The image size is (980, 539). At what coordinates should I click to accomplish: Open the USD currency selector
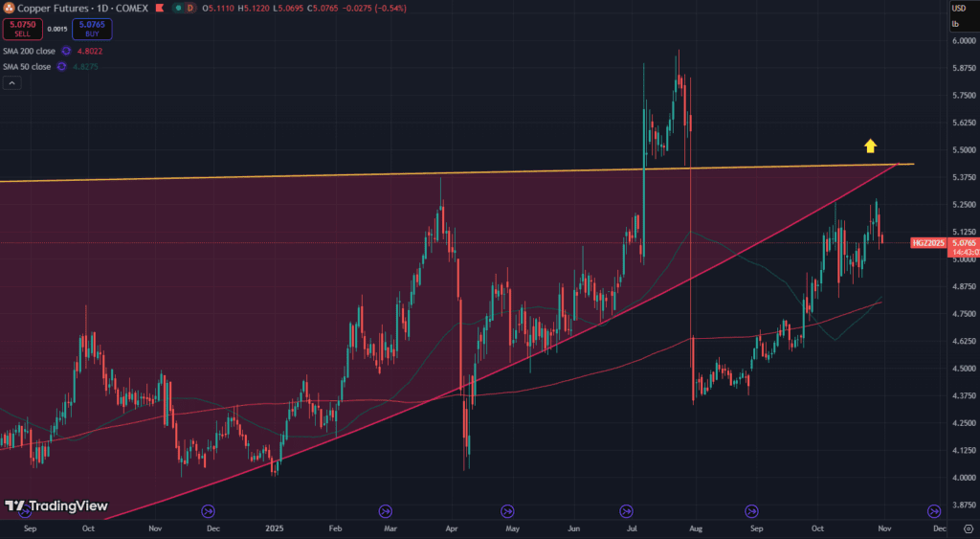[x=958, y=9]
